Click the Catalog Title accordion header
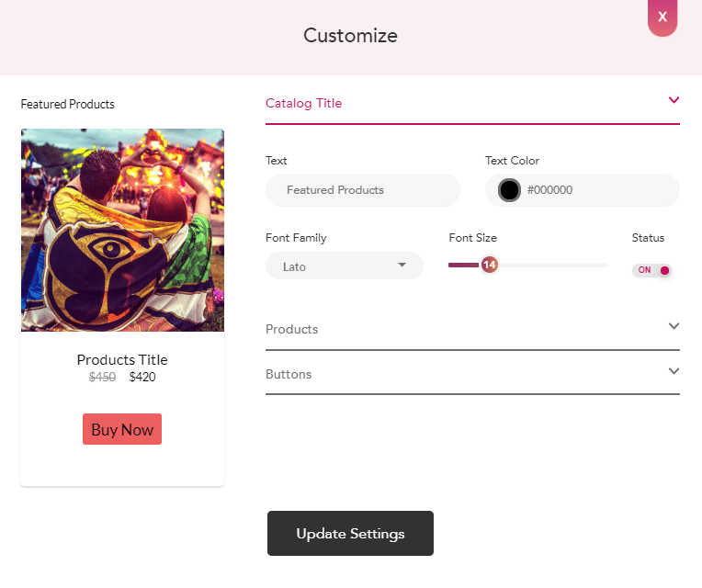Screen dimensions: 702x588 304,103
